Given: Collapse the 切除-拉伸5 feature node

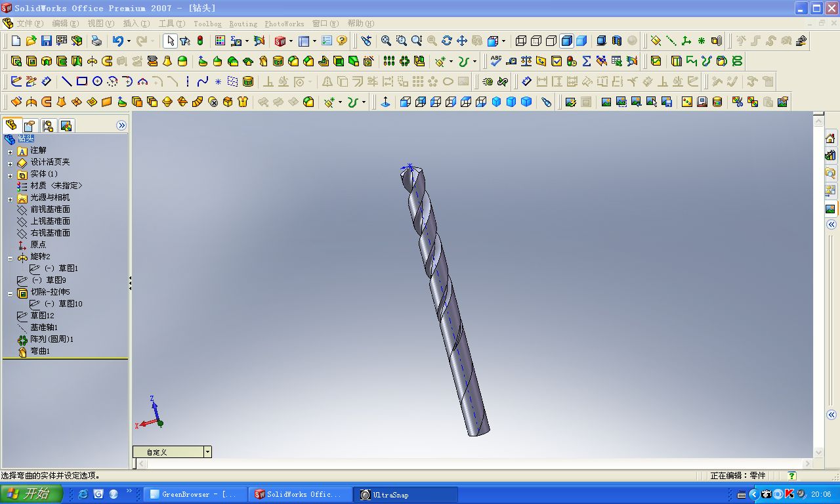Looking at the screenshot, I should click(x=10, y=293).
